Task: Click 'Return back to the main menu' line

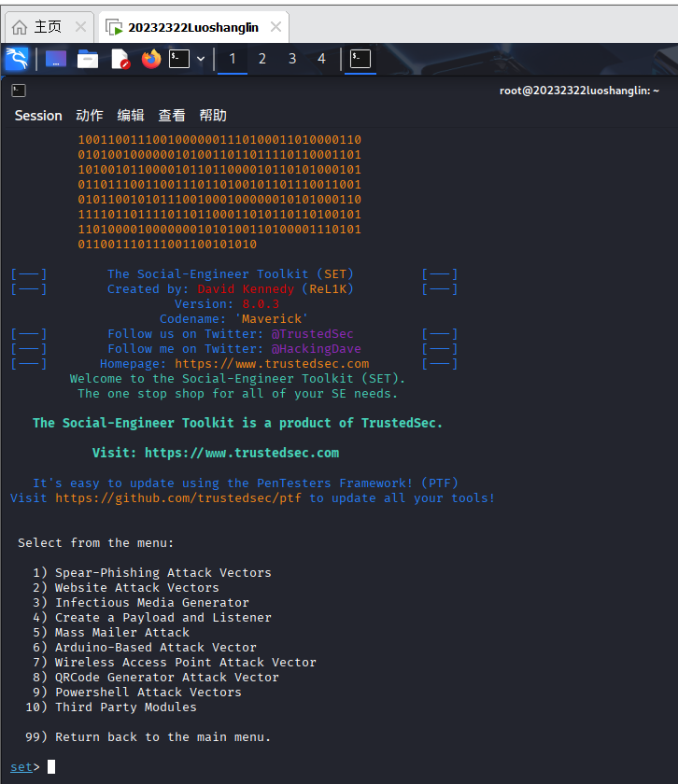Action: [163, 737]
